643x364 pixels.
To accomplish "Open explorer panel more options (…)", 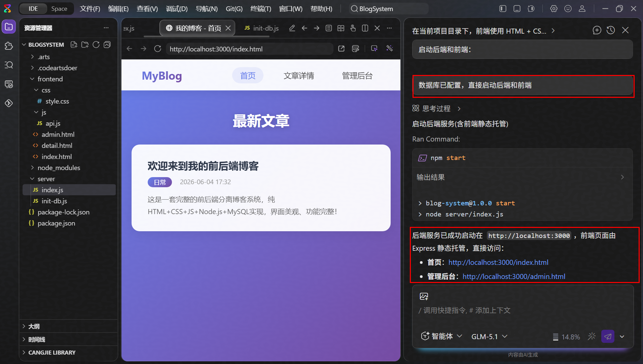I will pyautogui.click(x=106, y=28).
